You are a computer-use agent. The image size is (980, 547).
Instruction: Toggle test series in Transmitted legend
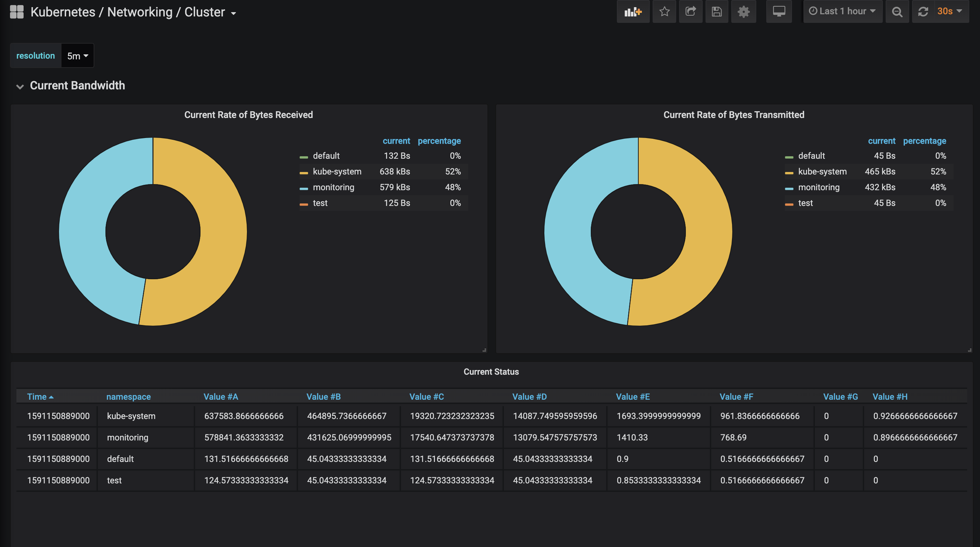point(805,203)
